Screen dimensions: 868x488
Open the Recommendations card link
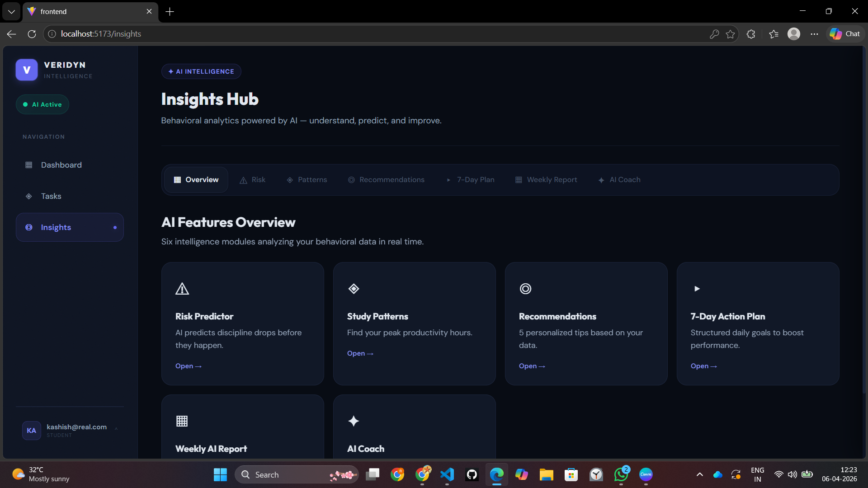click(532, 366)
